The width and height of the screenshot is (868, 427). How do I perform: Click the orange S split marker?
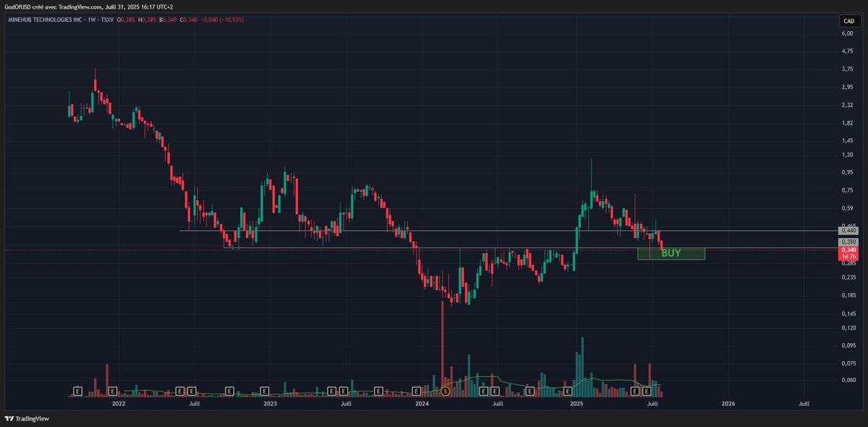(445, 391)
